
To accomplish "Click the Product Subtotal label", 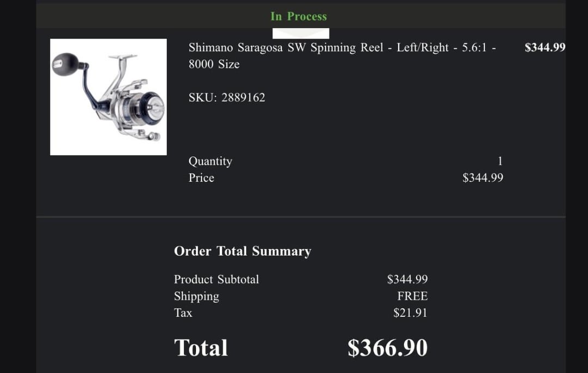I will pos(216,279).
